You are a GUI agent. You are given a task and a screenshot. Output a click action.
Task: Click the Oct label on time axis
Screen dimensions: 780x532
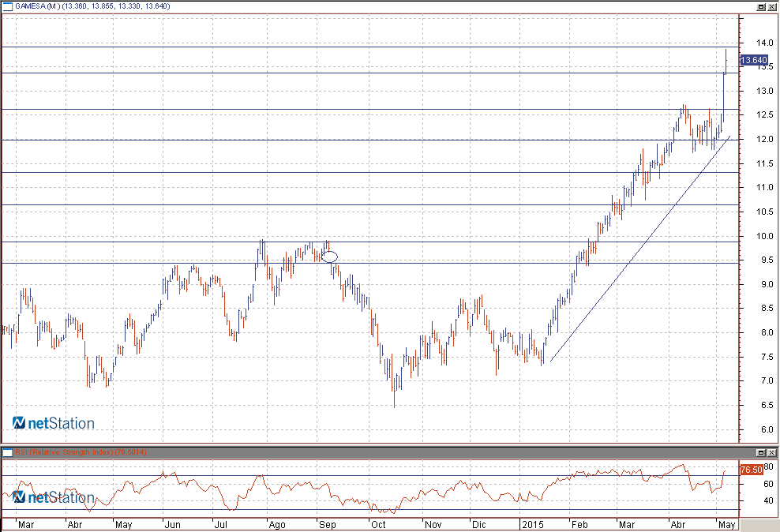point(379,524)
